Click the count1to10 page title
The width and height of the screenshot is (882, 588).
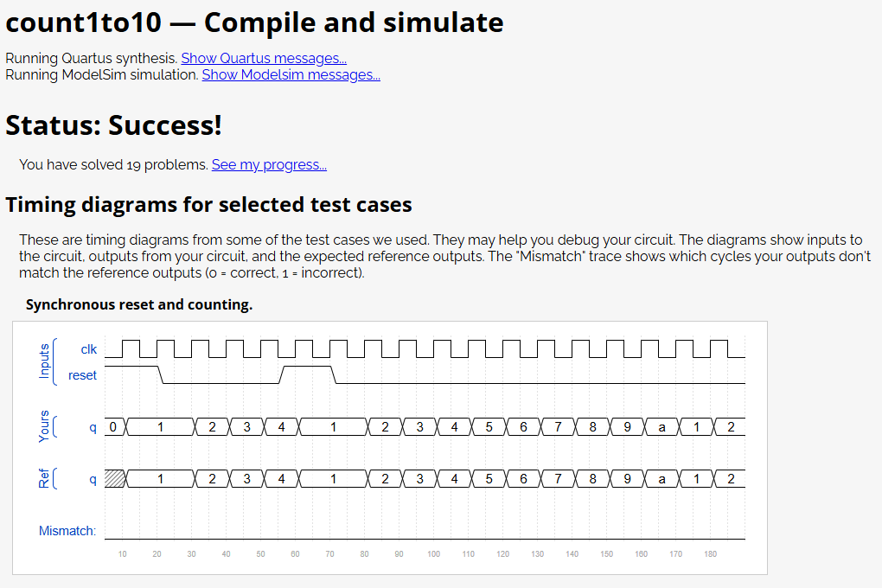click(84, 22)
